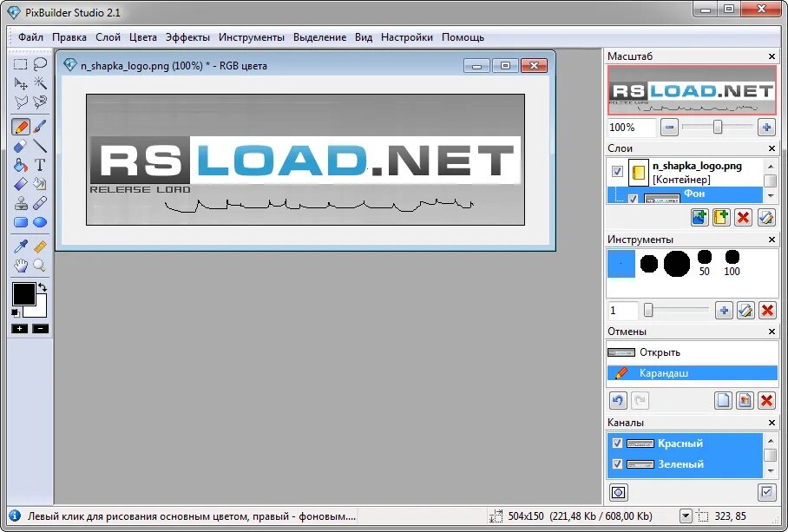The image size is (788, 532).
Task: Open the Выделение menu
Action: tap(319, 37)
